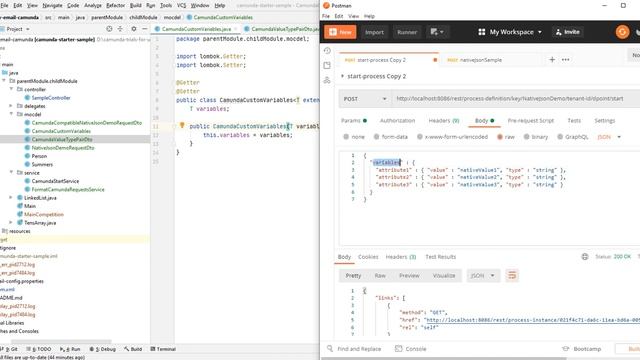Select the x-www-form-urlencoded radio
The image size is (640, 360).
(420, 137)
